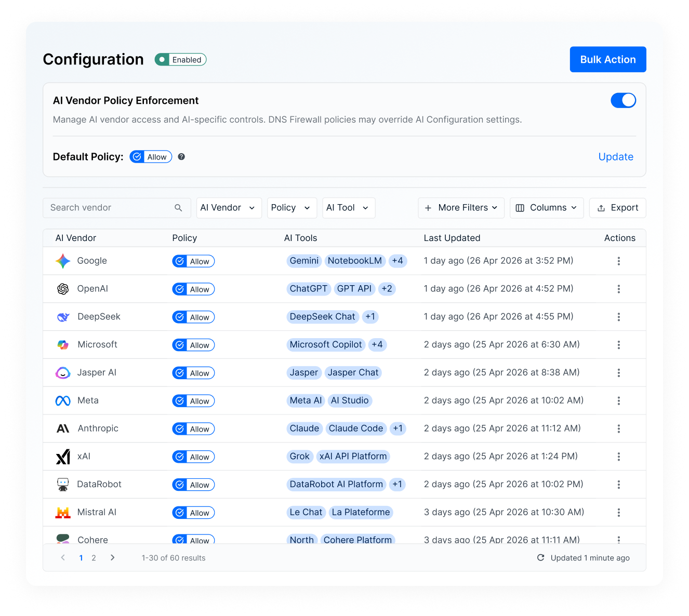This screenshot has height=616, width=689.
Task: Toggle Allow policy for Anthropic
Action: coord(193,429)
